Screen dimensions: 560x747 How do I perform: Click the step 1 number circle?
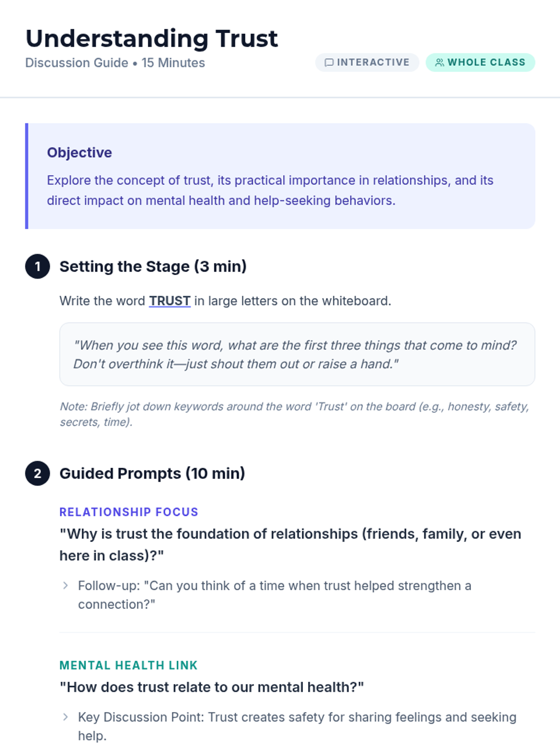[37, 267]
